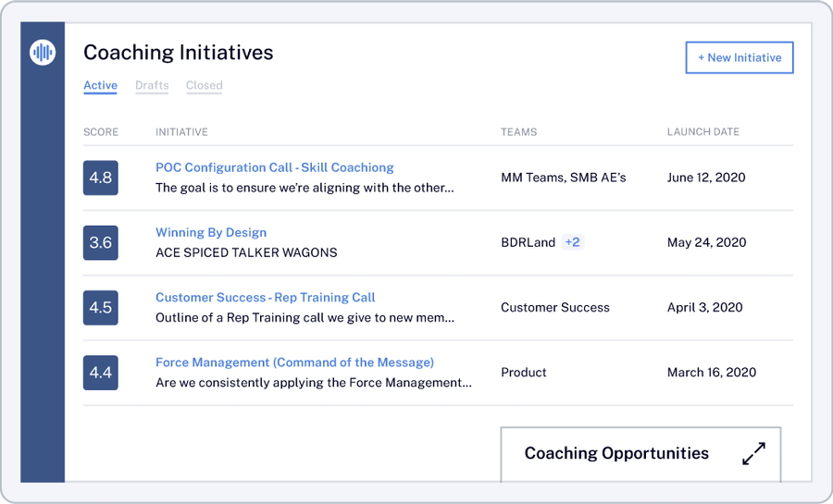
Task: Click the May 24, 2020 launch date
Action: [707, 242]
